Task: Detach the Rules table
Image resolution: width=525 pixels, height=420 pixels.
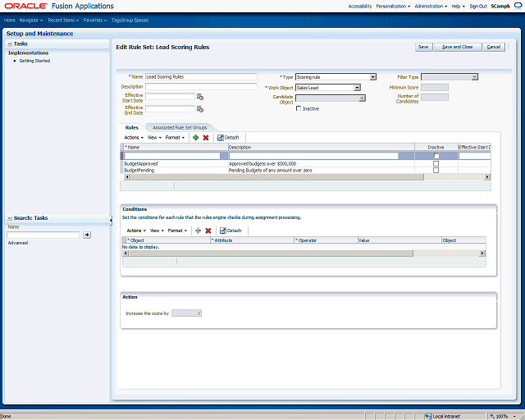Action: point(228,137)
